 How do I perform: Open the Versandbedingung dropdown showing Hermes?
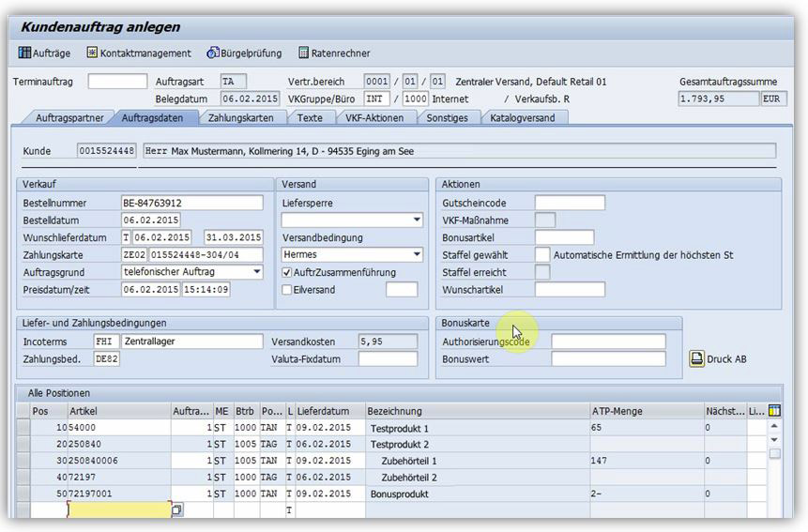(417, 254)
